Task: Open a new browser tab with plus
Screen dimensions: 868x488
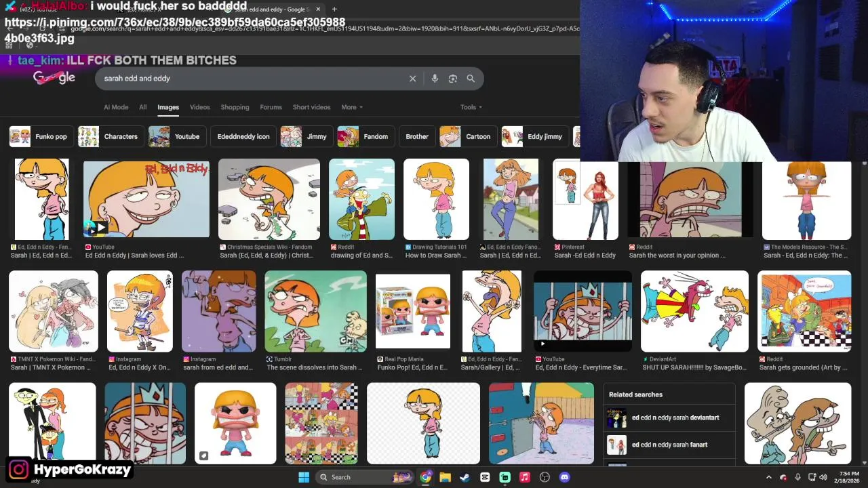Action: pyautogui.click(x=335, y=9)
